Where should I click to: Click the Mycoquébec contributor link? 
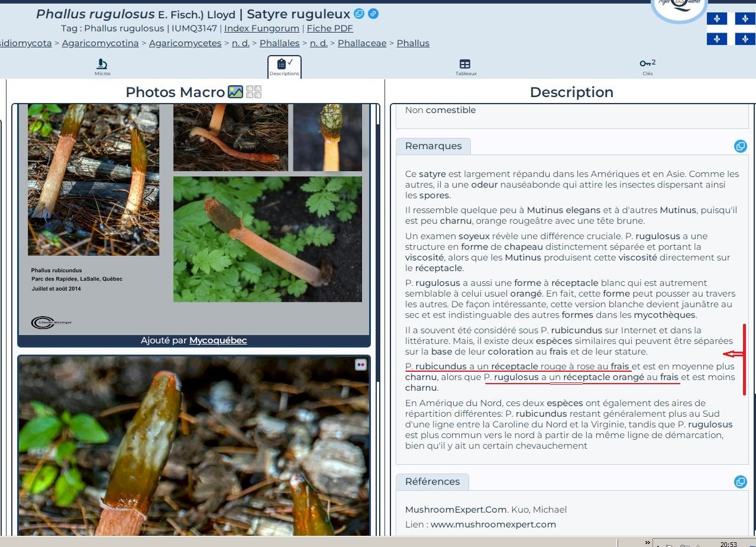point(218,340)
